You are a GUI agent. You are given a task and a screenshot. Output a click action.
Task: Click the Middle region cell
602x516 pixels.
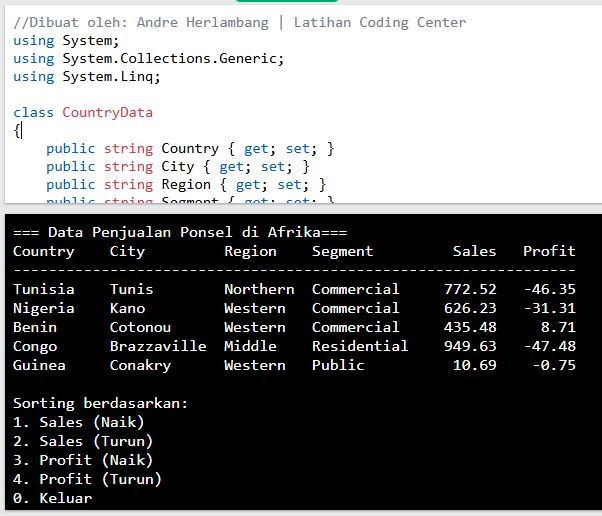coord(250,346)
